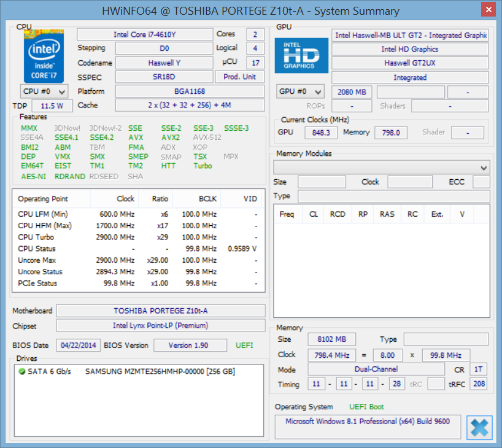Image resolution: width=502 pixels, height=448 pixels.
Task: Open the GPU #0 selector dropdown
Action: (300, 91)
